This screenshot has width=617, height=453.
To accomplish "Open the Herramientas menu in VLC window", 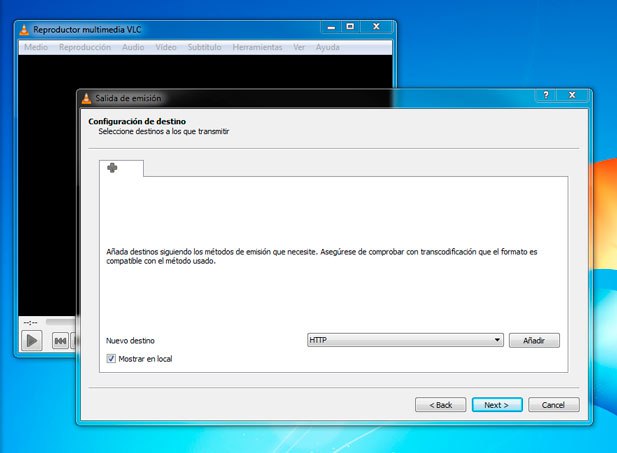I will click(257, 47).
